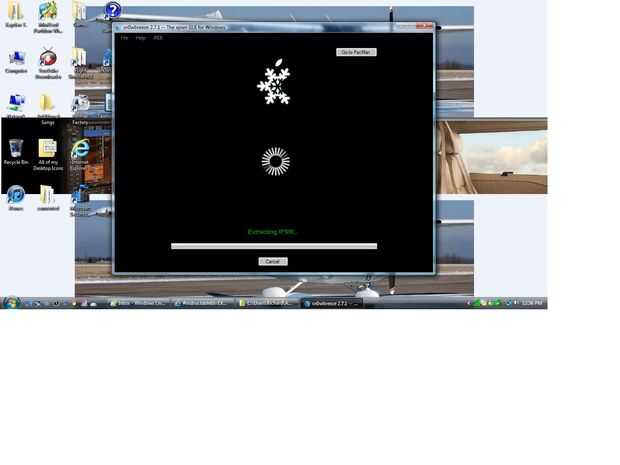
Task: Click the system tray clock
Action: point(532,303)
